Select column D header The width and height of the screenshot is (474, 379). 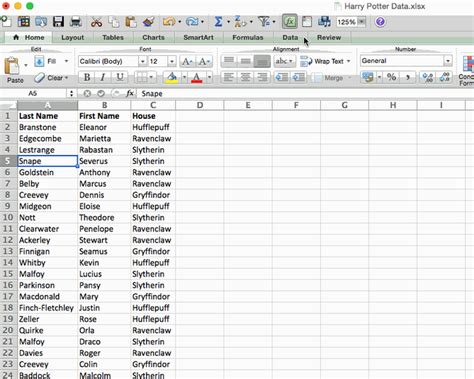tap(200, 105)
